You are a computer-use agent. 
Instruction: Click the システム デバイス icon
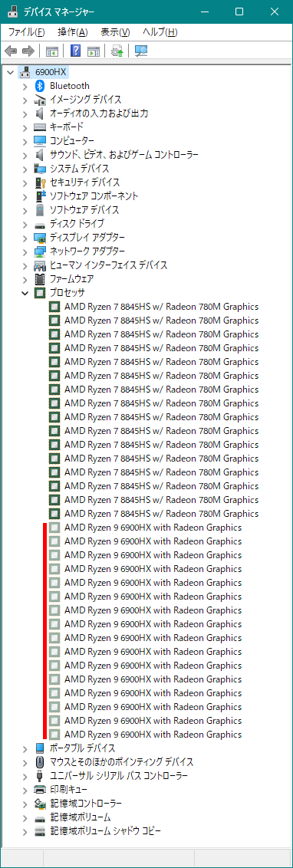40,168
